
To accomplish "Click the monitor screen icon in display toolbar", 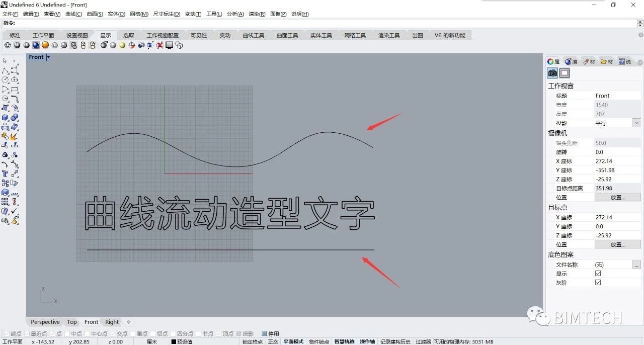I will [x=170, y=45].
